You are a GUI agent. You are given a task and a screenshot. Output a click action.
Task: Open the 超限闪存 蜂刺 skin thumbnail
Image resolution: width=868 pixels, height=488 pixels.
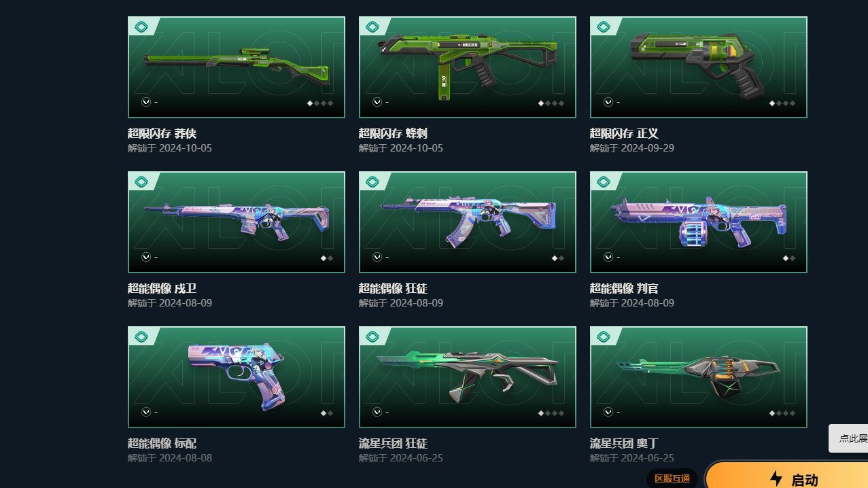click(x=468, y=67)
